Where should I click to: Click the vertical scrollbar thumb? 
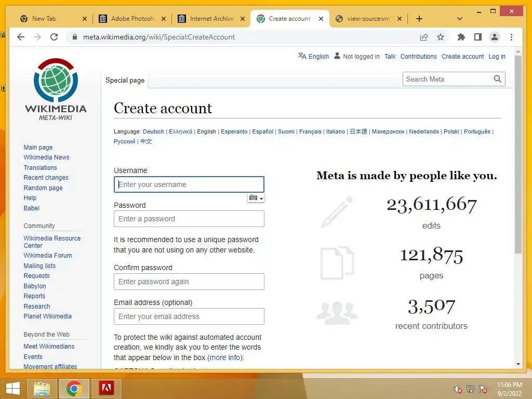(x=518, y=154)
